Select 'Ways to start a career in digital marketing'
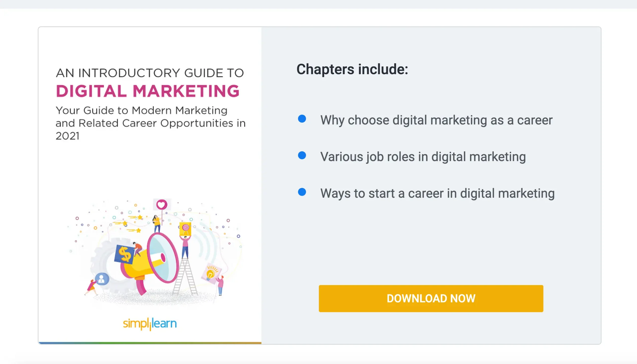The width and height of the screenshot is (637, 364). pyautogui.click(x=437, y=194)
